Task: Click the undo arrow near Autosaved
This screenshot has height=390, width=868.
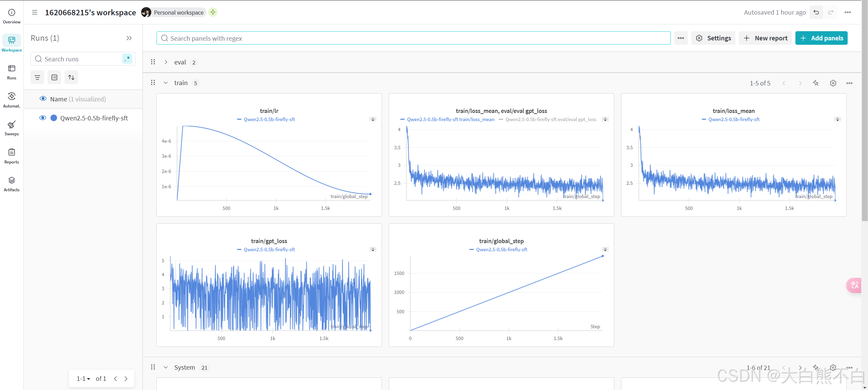Action: (816, 13)
